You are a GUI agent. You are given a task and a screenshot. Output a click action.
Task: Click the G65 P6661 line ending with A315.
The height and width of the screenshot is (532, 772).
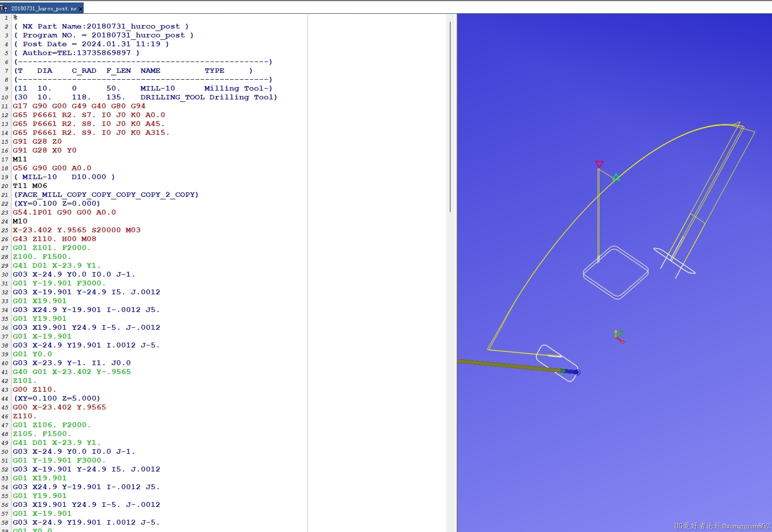(91, 133)
